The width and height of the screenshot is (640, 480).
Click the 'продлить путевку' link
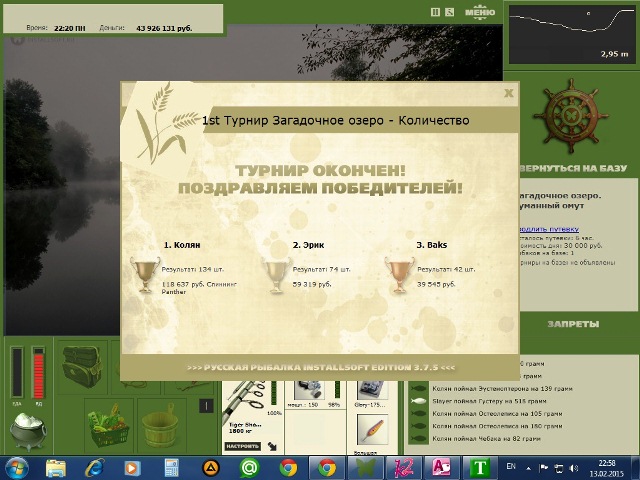pos(549,229)
